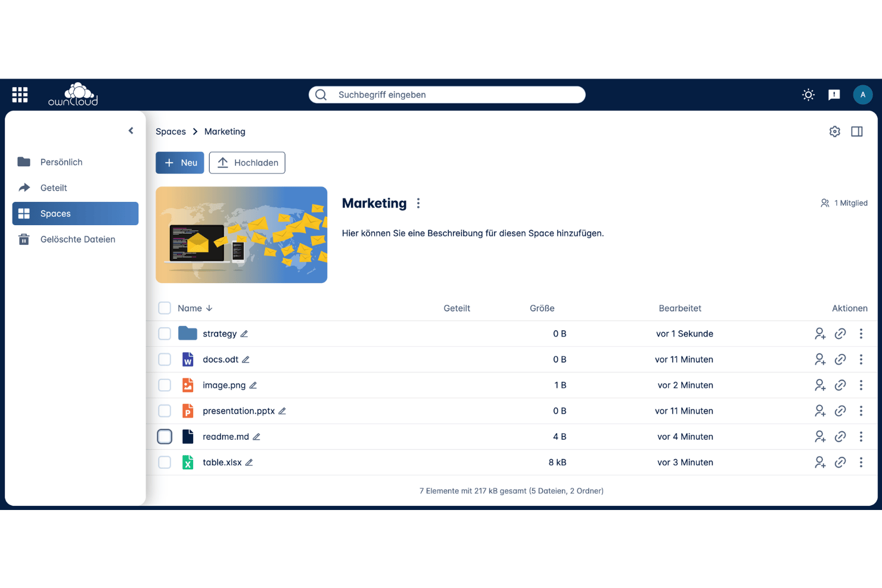Check the strategy folder checkbox
The width and height of the screenshot is (882, 588).
click(x=164, y=334)
